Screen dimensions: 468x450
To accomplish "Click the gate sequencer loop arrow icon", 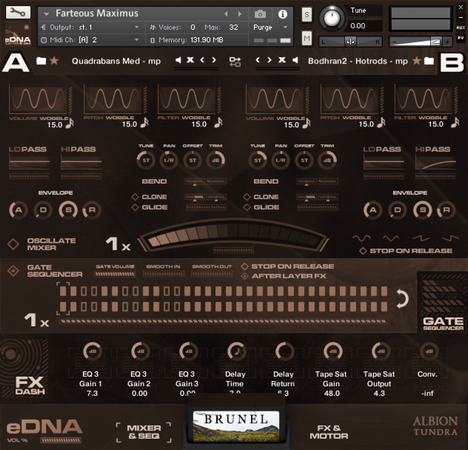I will click(402, 298).
